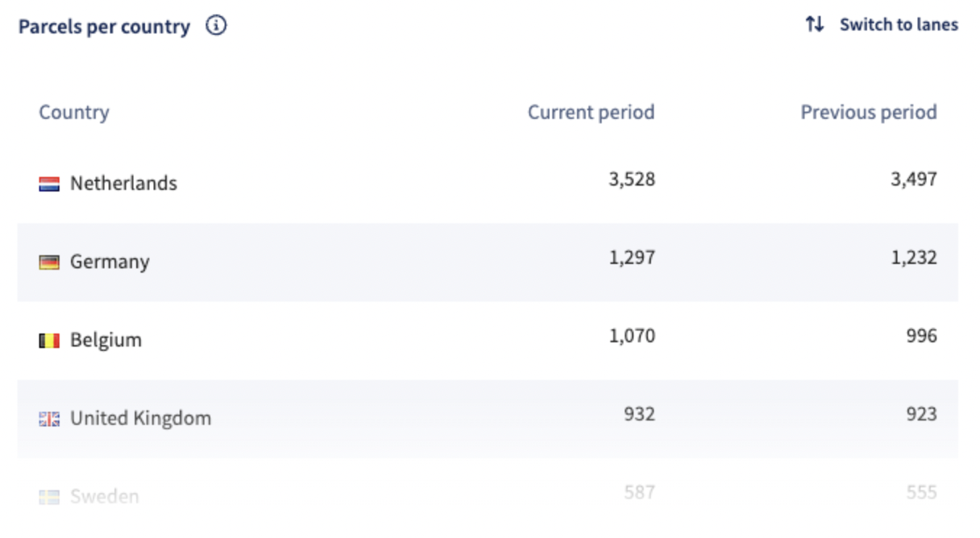Click Belgium current period value 1,070
This screenshot has height=538, width=980.
coord(631,336)
